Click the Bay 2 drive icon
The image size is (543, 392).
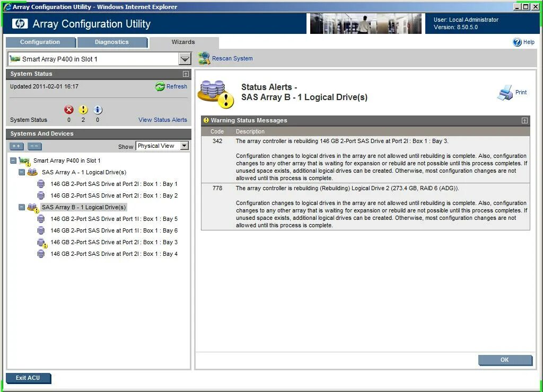41,195
